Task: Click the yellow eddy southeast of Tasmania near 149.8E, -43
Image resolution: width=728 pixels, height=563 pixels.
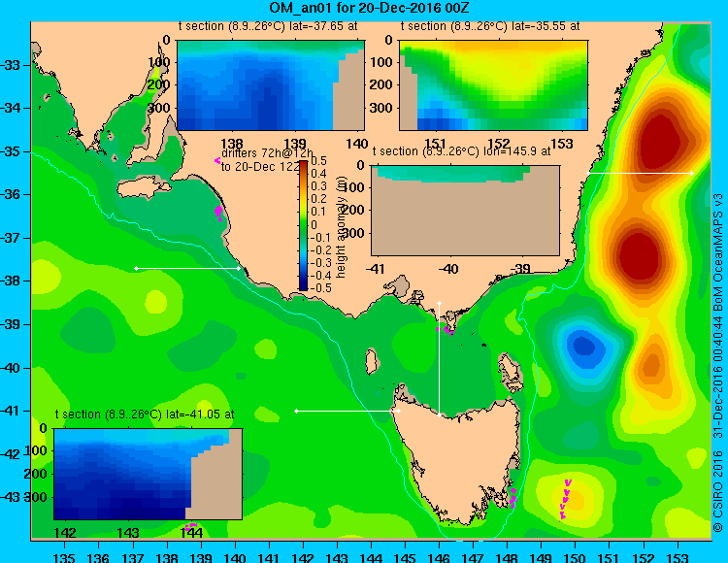Action: point(572,499)
